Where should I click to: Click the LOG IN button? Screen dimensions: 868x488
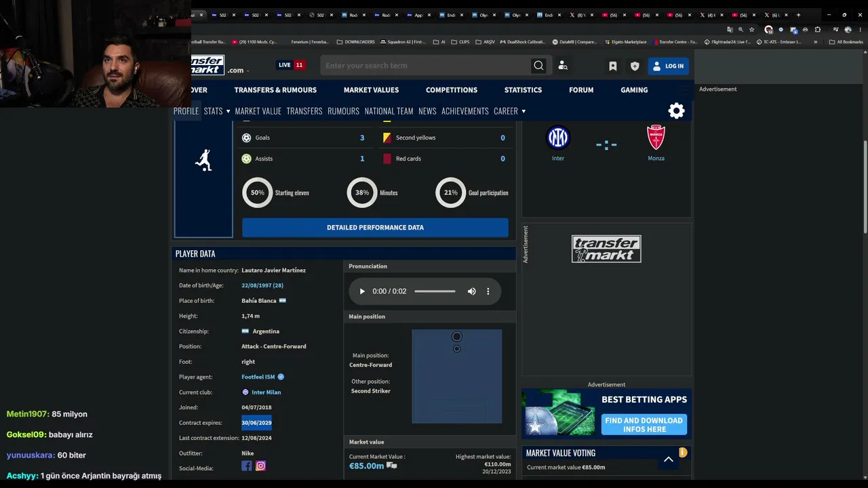pos(668,66)
